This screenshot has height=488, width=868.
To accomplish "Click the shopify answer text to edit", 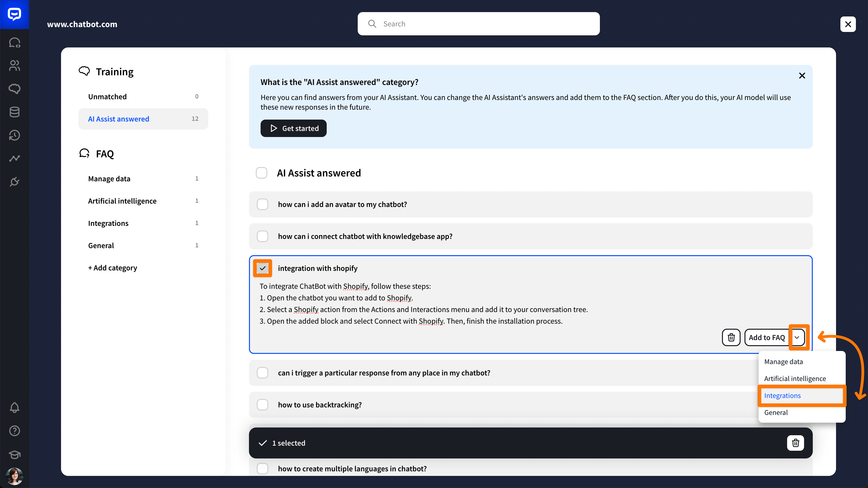I will click(x=424, y=304).
